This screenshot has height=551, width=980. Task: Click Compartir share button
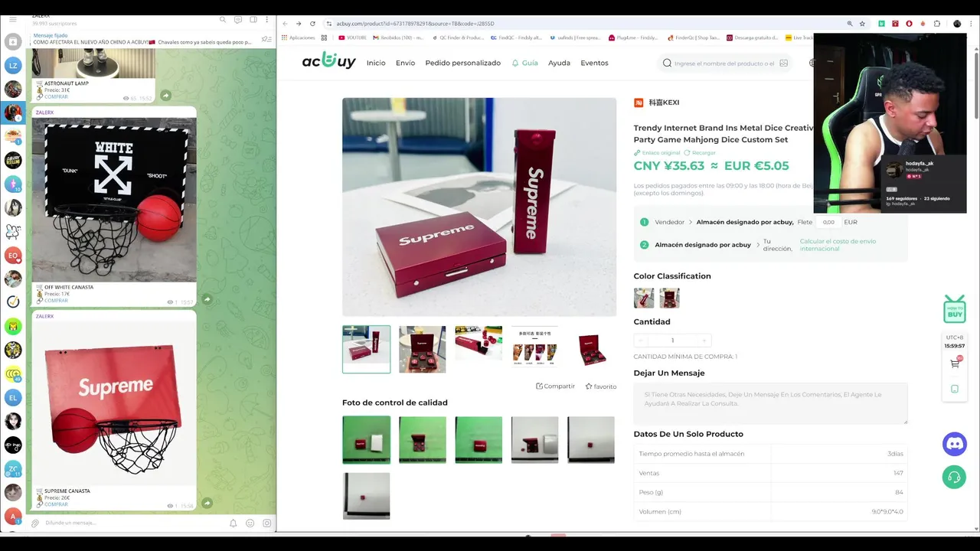click(555, 386)
